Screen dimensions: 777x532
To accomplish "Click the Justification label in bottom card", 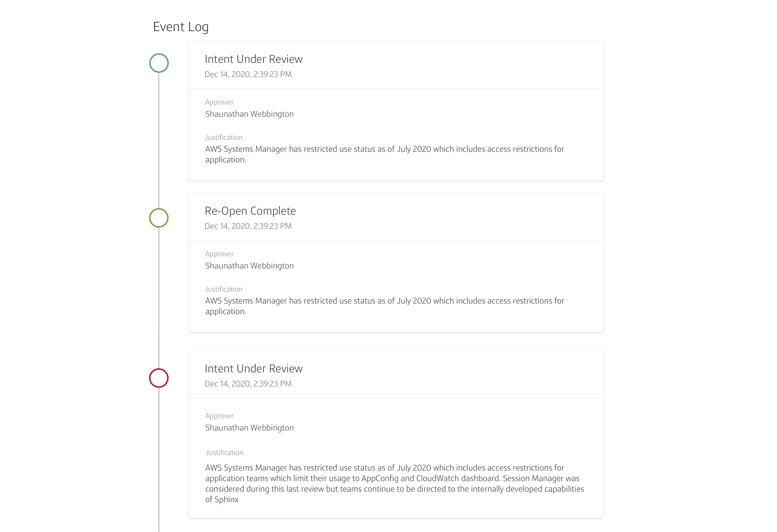I will (225, 452).
